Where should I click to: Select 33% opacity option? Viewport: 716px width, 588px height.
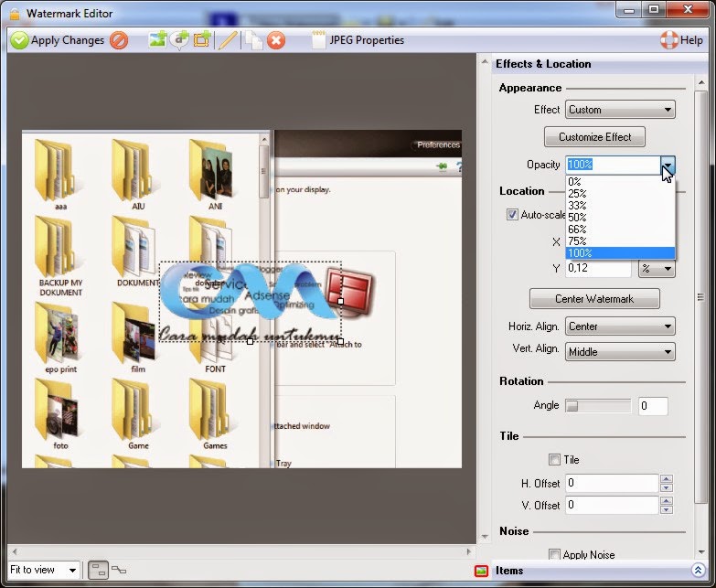(620, 206)
